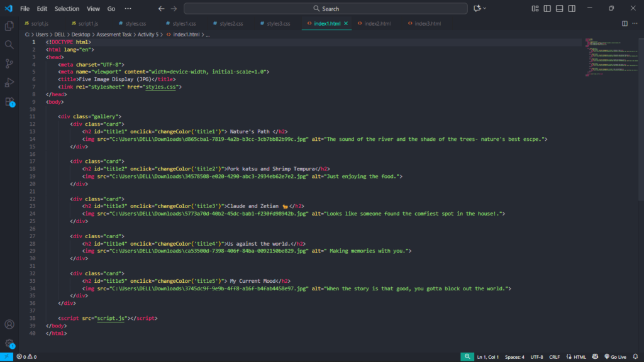Viewport: 644px width, 362px height.
Task: Open the Accounts menu icon
Action: [x=9, y=324]
